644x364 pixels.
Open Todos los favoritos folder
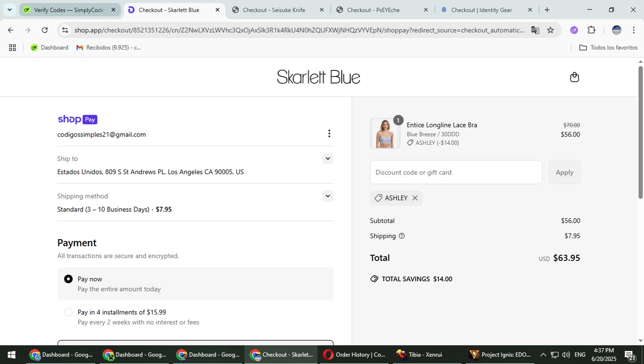pyautogui.click(x=608, y=48)
